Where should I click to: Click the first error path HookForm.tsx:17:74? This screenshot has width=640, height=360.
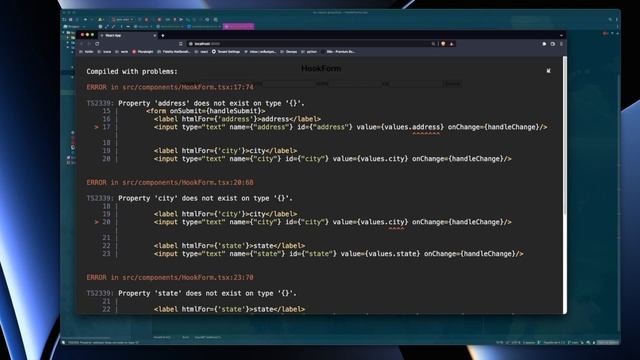pyautogui.click(x=188, y=87)
